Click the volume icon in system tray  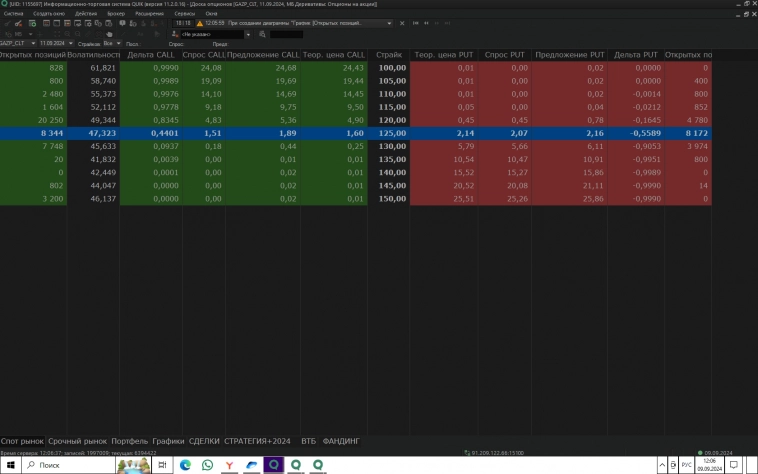coord(672,465)
